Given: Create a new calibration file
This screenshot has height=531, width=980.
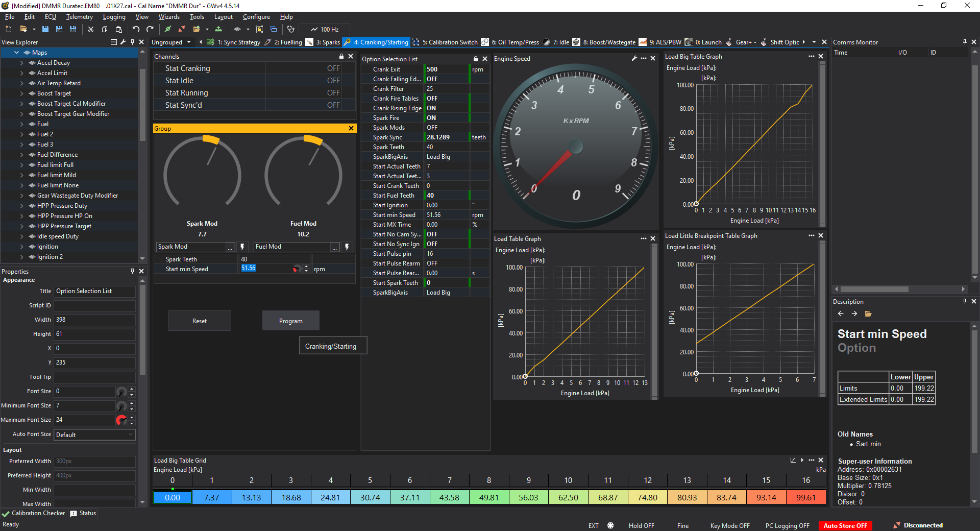Looking at the screenshot, I should point(9,29).
